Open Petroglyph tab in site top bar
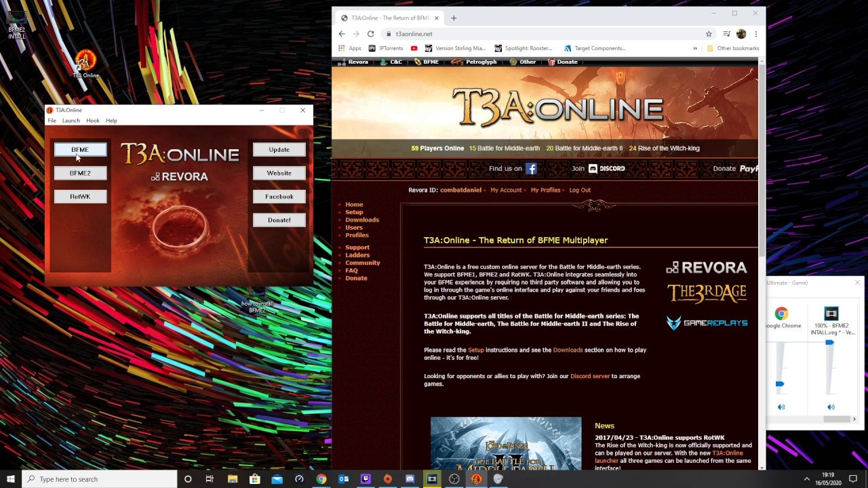The height and width of the screenshot is (488, 868). 474,62
